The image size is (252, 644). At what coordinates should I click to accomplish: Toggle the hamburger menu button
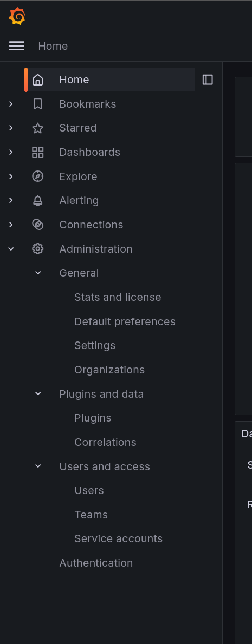17,46
